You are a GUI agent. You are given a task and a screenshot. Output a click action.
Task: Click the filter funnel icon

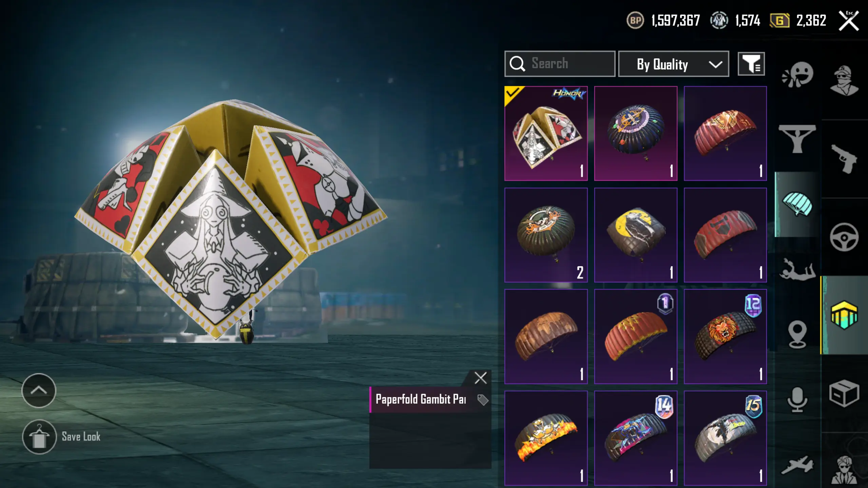point(751,64)
